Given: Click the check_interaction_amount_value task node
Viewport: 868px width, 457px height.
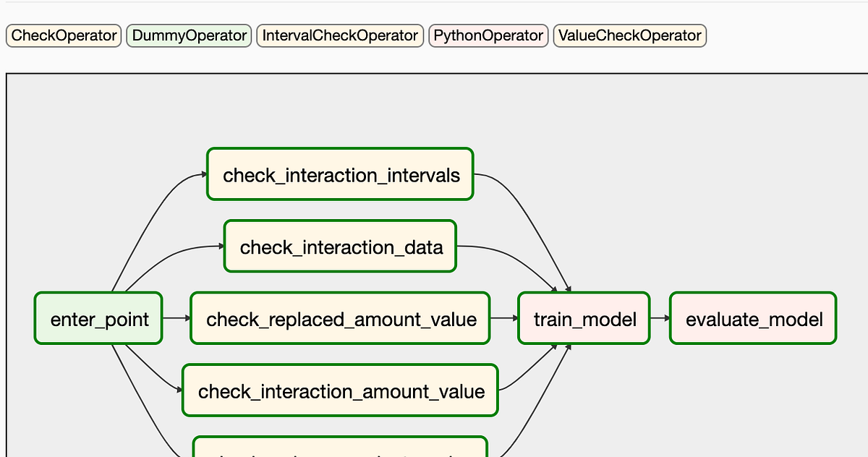Looking at the screenshot, I should pos(339,390).
